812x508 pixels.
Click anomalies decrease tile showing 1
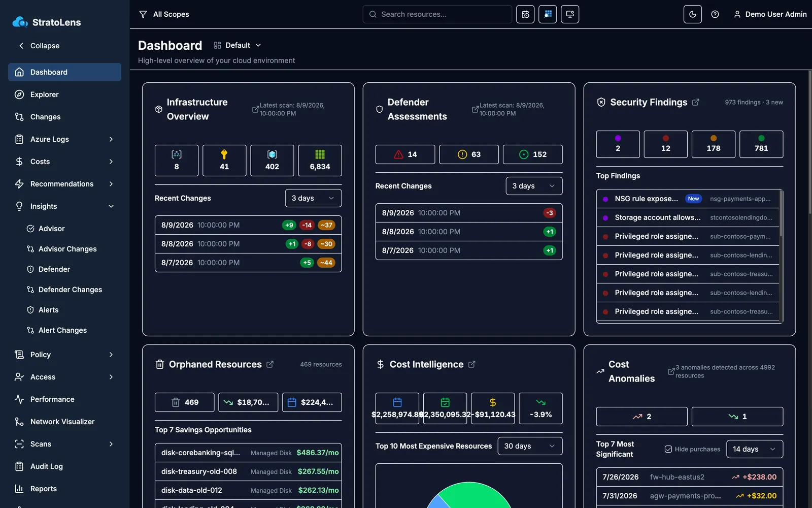(x=737, y=417)
